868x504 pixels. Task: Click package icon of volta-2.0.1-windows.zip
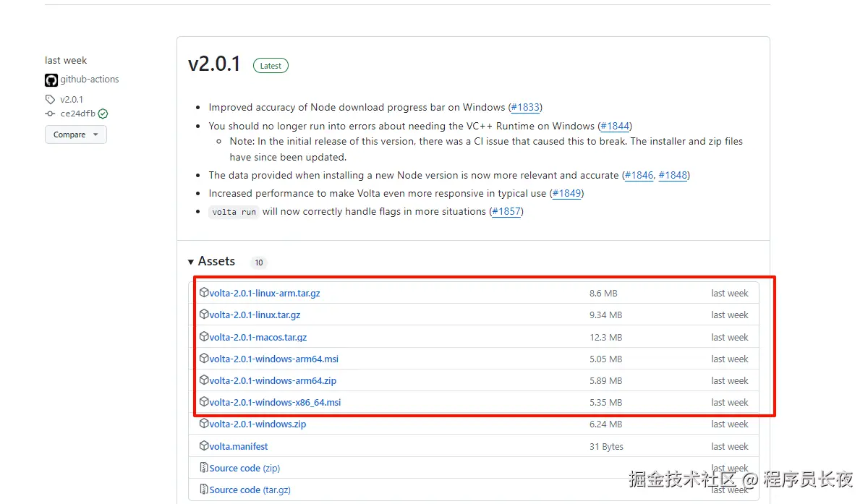(x=204, y=424)
